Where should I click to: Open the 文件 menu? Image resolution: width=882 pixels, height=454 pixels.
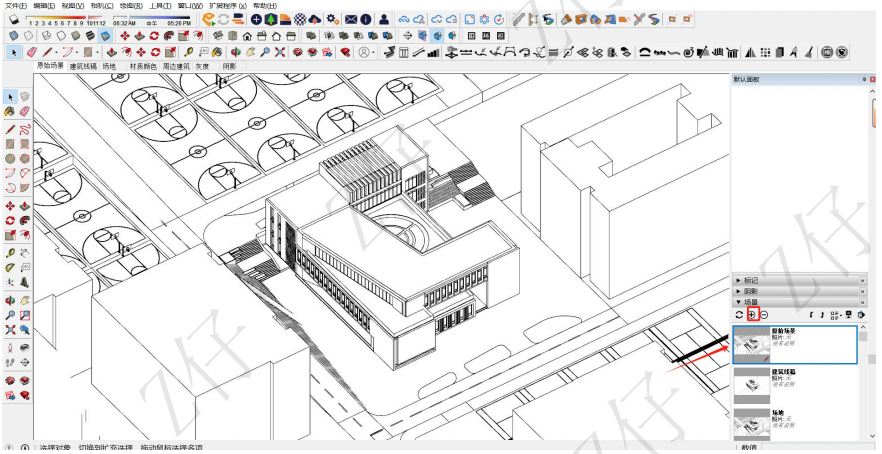tap(15, 5)
